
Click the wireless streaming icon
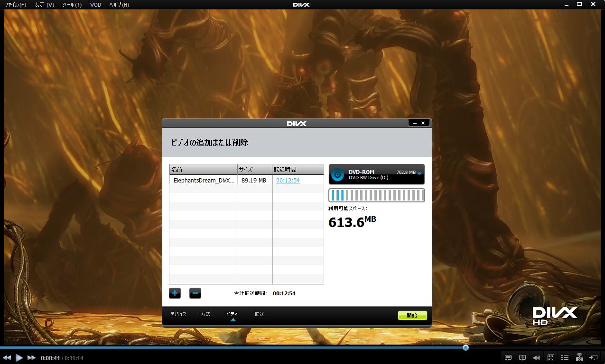pos(579,357)
